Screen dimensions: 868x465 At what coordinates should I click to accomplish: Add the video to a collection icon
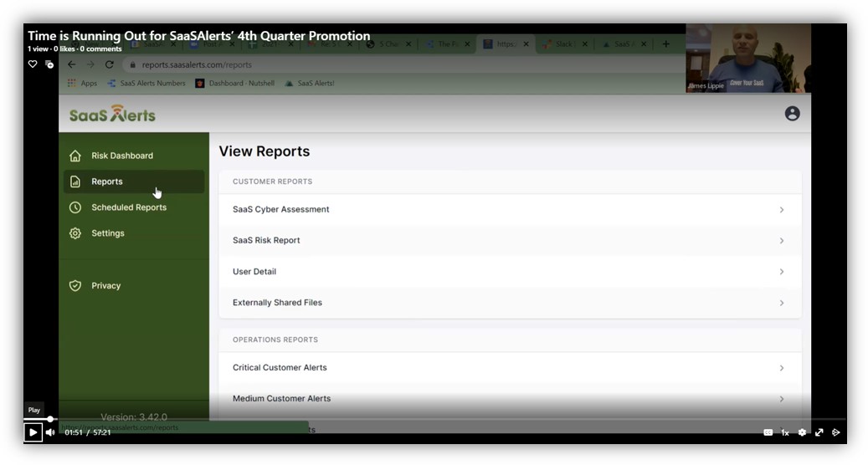(x=49, y=64)
